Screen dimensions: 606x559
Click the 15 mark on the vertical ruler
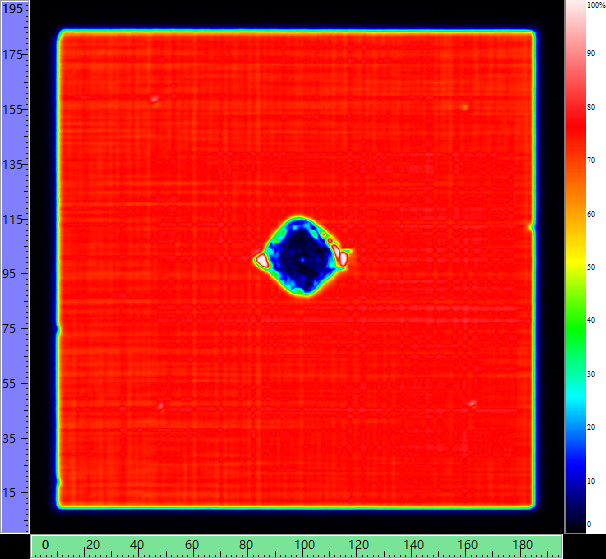click(x=14, y=493)
